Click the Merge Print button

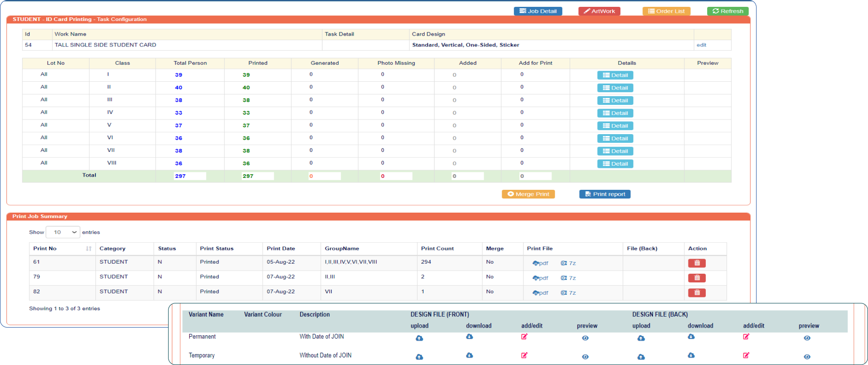pos(528,194)
